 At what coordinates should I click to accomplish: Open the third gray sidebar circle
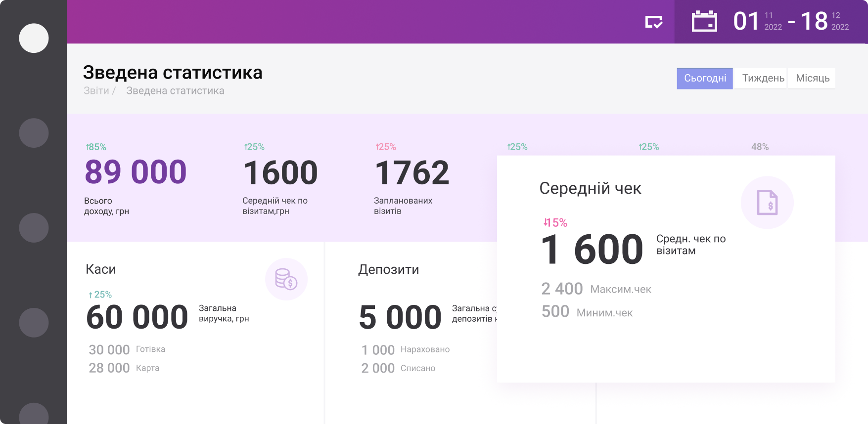(34, 228)
